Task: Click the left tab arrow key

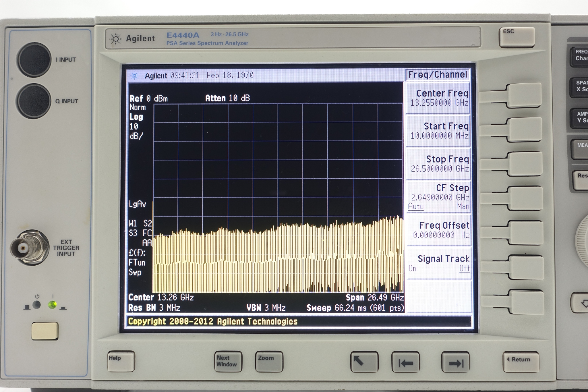Action: click(x=405, y=362)
